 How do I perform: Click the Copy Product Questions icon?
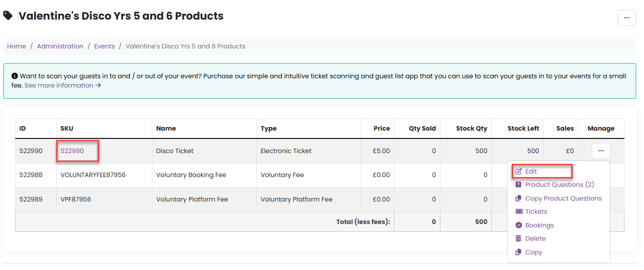(519, 199)
